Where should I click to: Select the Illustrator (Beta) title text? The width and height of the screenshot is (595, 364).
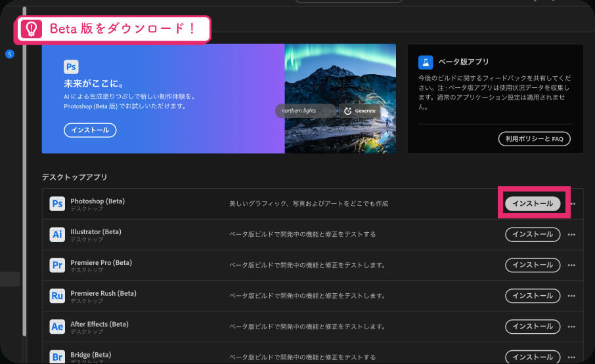point(96,232)
